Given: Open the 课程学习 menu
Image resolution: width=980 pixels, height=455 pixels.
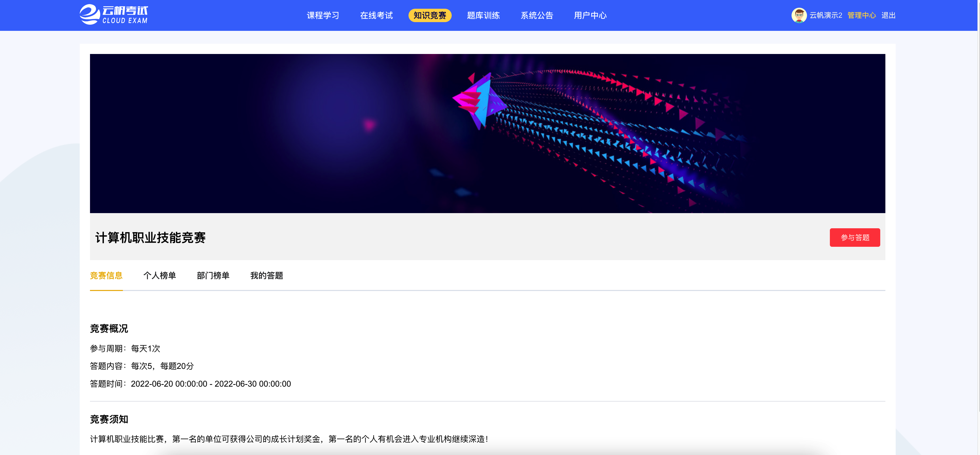Looking at the screenshot, I should point(323,15).
